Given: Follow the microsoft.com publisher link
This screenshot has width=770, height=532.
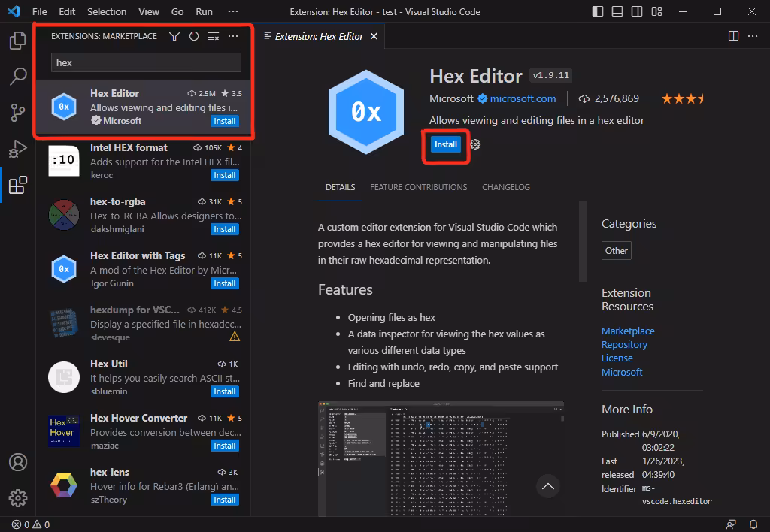Looking at the screenshot, I should (x=523, y=98).
